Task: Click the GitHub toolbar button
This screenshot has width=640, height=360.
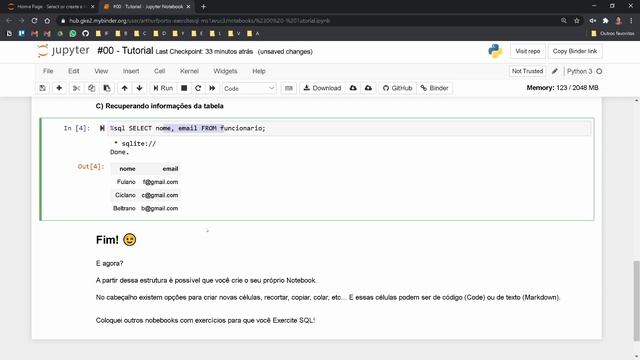Action: pyautogui.click(x=398, y=88)
